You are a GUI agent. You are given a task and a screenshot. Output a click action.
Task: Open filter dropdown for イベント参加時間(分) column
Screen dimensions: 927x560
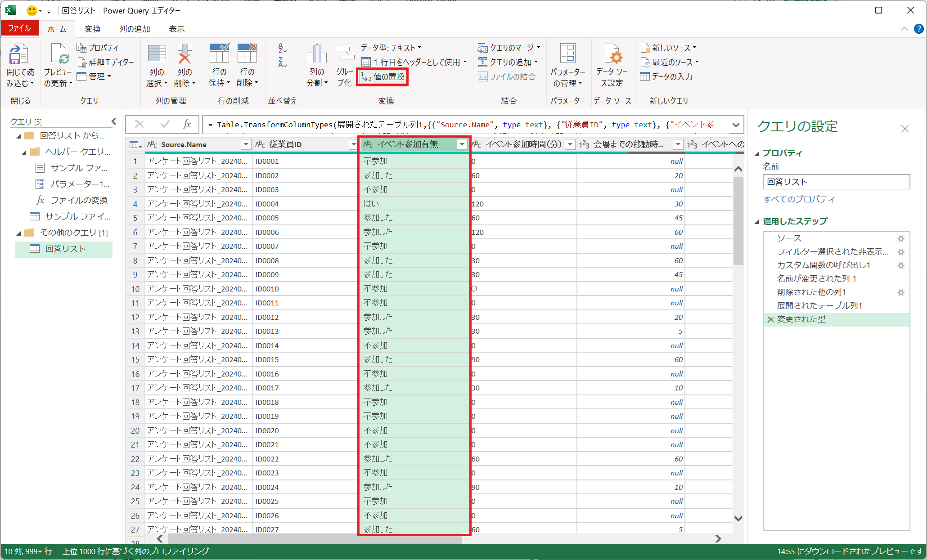[570, 144]
